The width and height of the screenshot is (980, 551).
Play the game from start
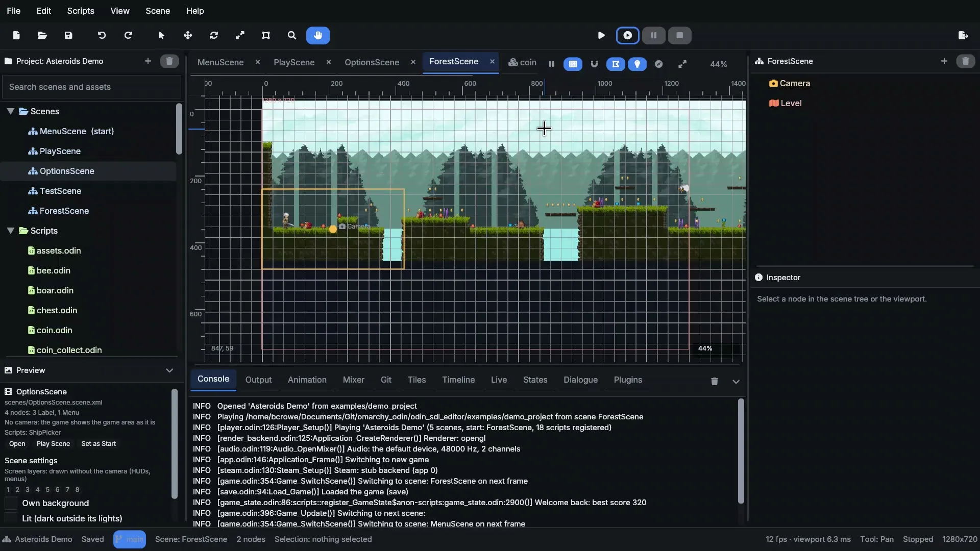(601, 35)
